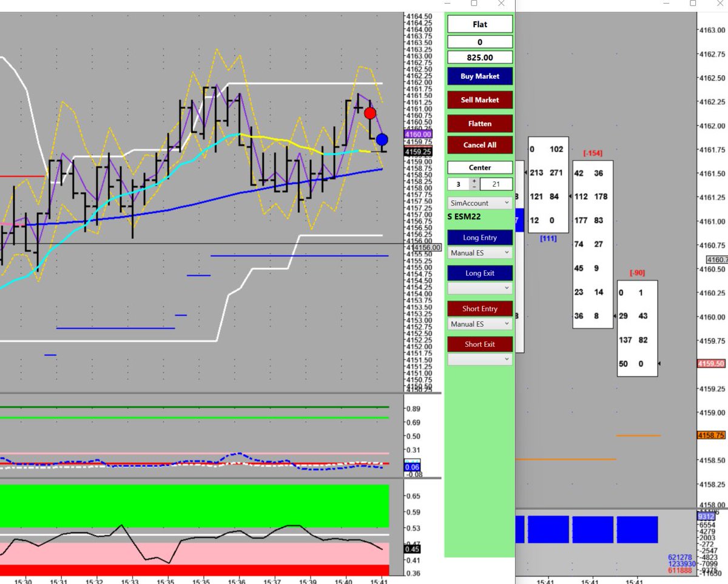The width and height of the screenshot is (728, 584).
Task: Click the Short Exit button
Action: tap(480, 344)
